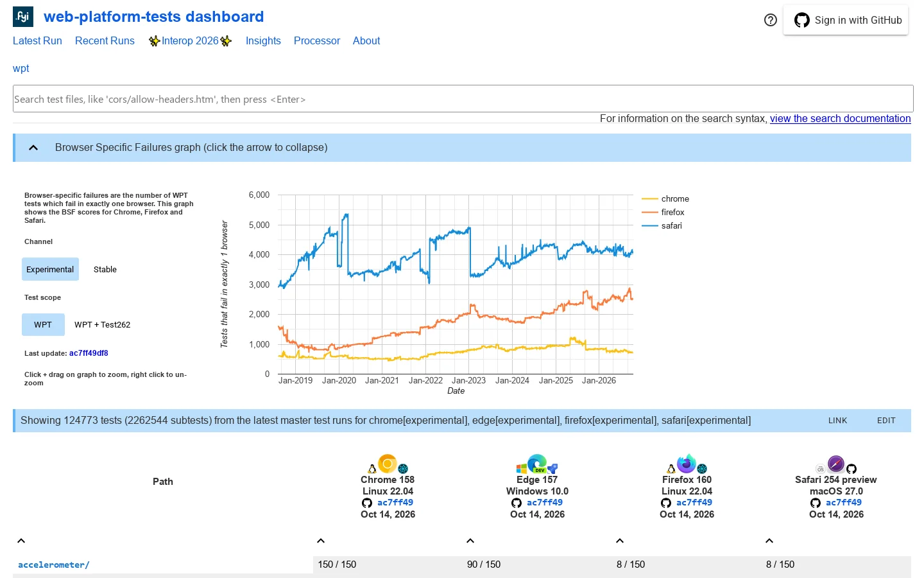
Task: Select the Experimental channel option
Action: click(50, 269)
